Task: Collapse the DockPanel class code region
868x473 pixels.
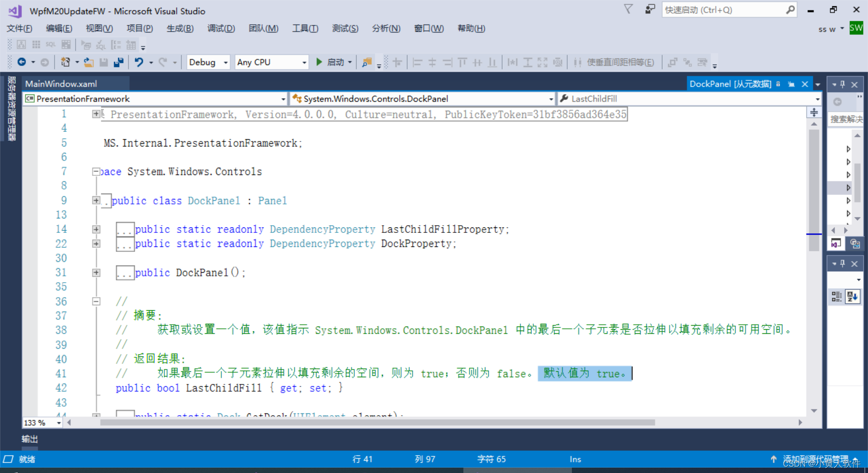Action: [x=96, y=200]
